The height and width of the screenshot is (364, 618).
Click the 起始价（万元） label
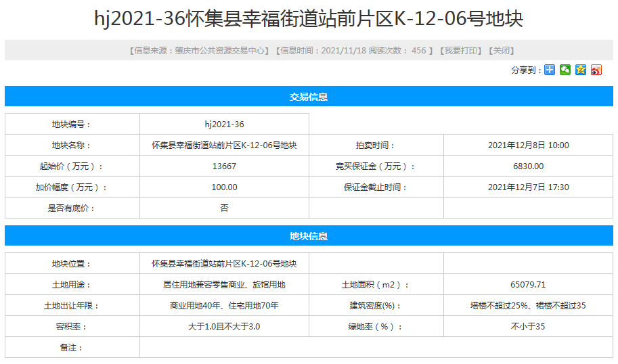coord(72,166)
